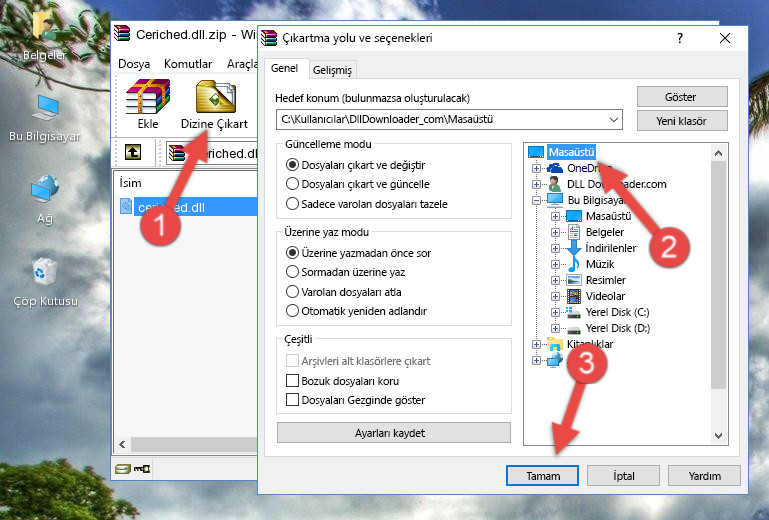The image size is (769, 520).
Task: Enable Dosyaları Gezginde göster checkbox
Action: coord(292,400)
